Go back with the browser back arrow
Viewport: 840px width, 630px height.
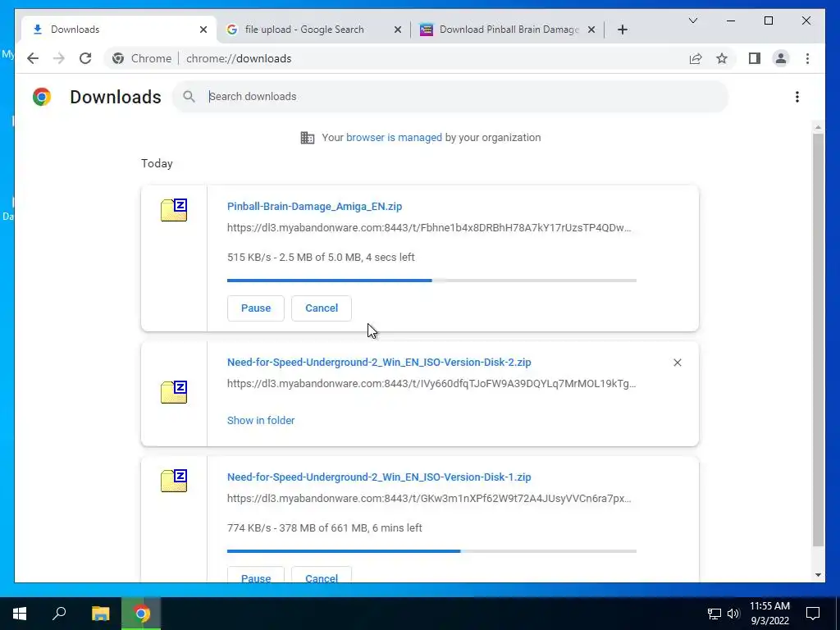[33, 58]
